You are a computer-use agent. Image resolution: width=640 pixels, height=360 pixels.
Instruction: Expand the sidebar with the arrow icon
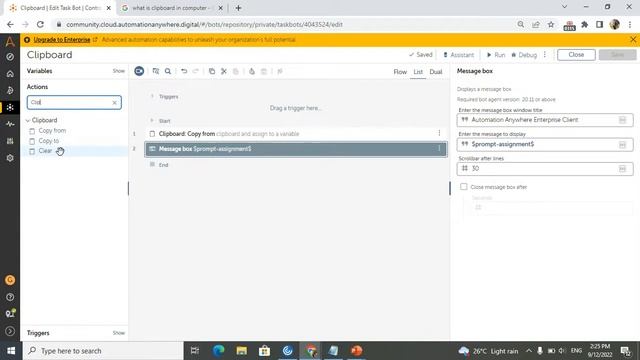pos(10,331)
